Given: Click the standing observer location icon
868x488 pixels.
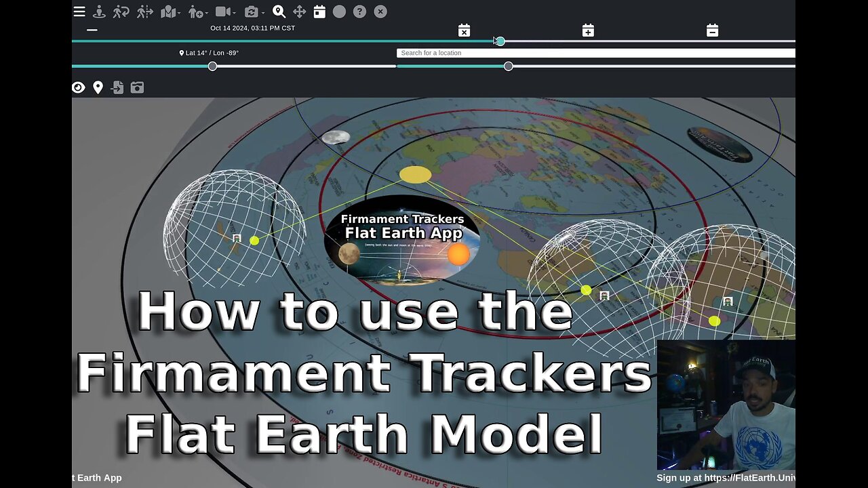Looking at the screenshot, I should tap(99, 12).
